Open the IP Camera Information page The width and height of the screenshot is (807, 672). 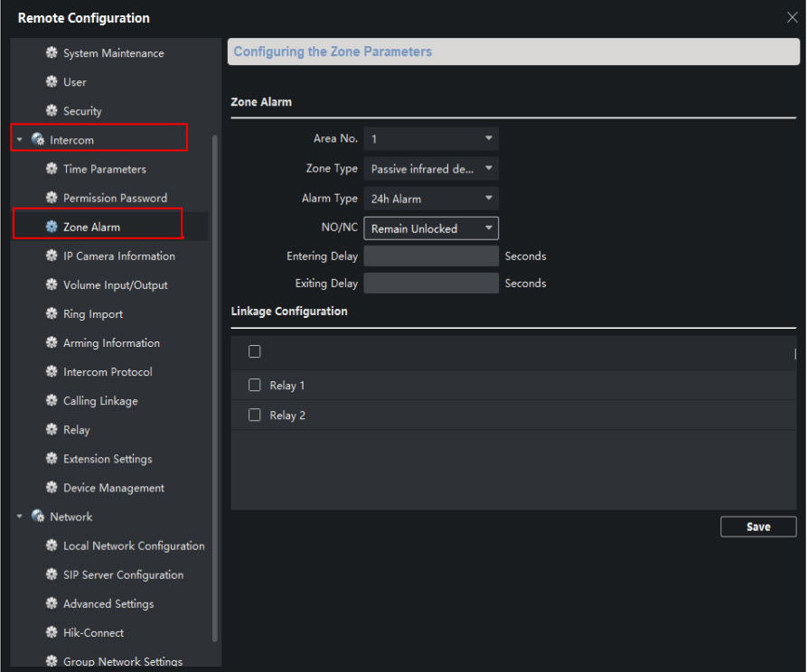(118, 257)
